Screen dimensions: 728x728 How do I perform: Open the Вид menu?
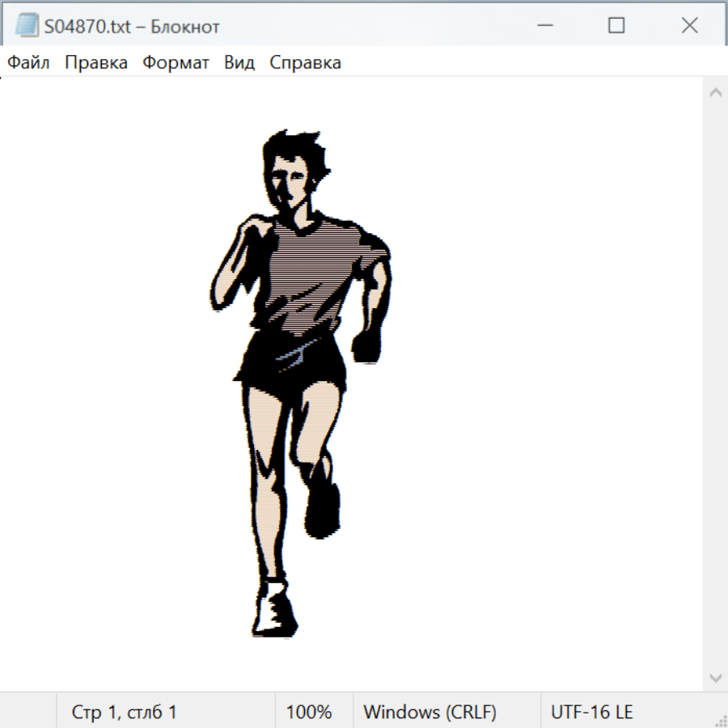239,63
